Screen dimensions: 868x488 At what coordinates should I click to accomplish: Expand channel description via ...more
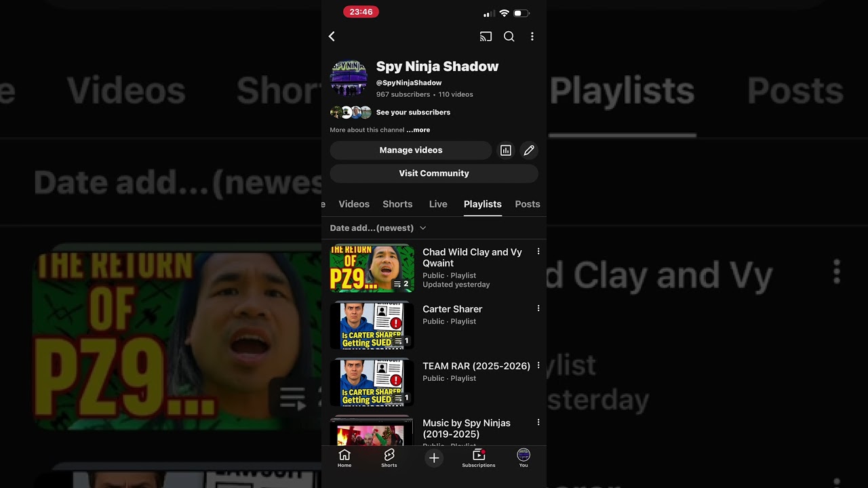click(x=418, y=130)
